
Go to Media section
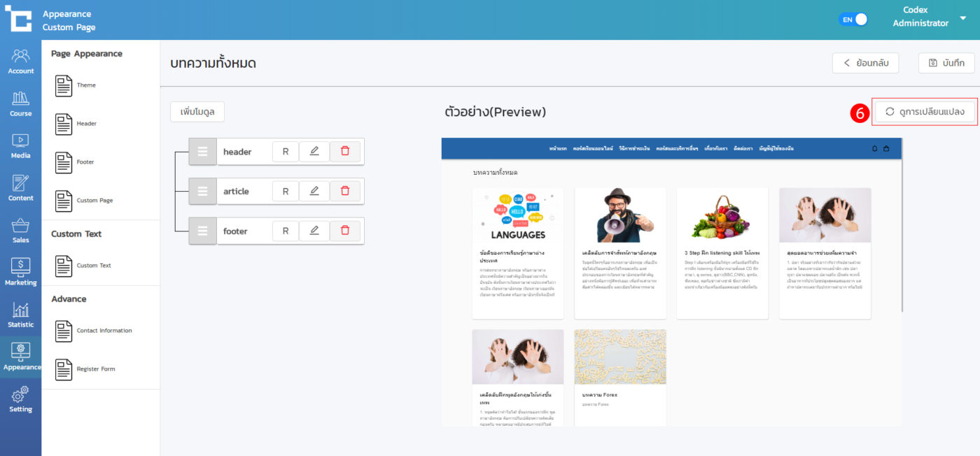pyautogui.click(x=20, y=145)
